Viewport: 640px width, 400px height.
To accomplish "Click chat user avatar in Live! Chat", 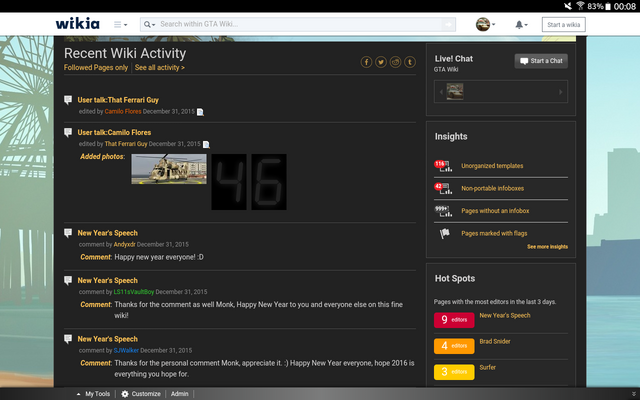I will pos(455,91).
